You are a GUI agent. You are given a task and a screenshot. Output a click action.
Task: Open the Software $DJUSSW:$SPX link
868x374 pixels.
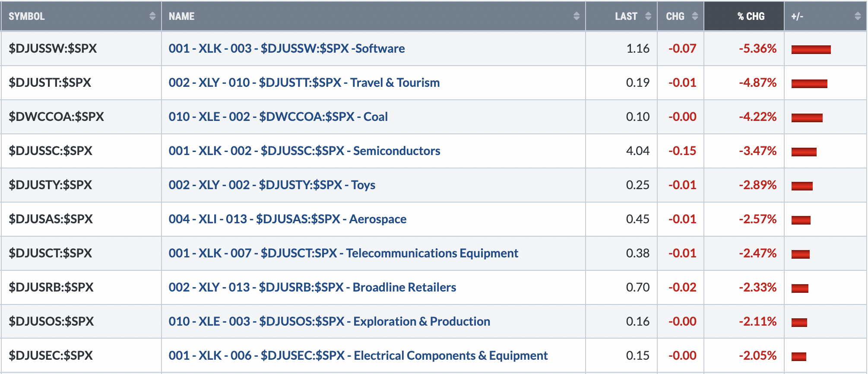287,48
